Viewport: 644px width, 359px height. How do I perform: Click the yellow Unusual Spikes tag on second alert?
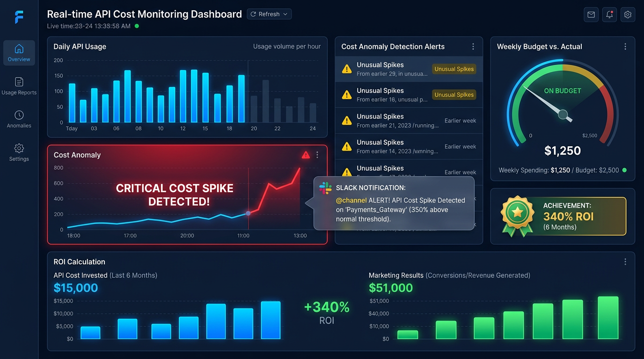click(x=454, y=95)
